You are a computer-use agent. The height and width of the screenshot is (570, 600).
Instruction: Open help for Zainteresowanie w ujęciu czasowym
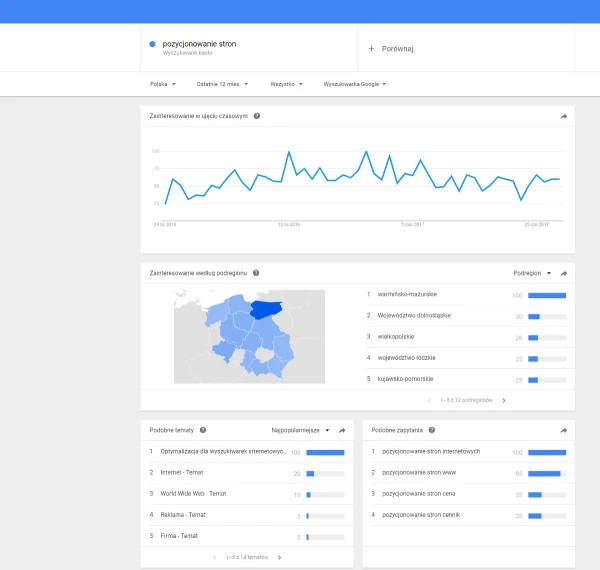coord(257,116)
